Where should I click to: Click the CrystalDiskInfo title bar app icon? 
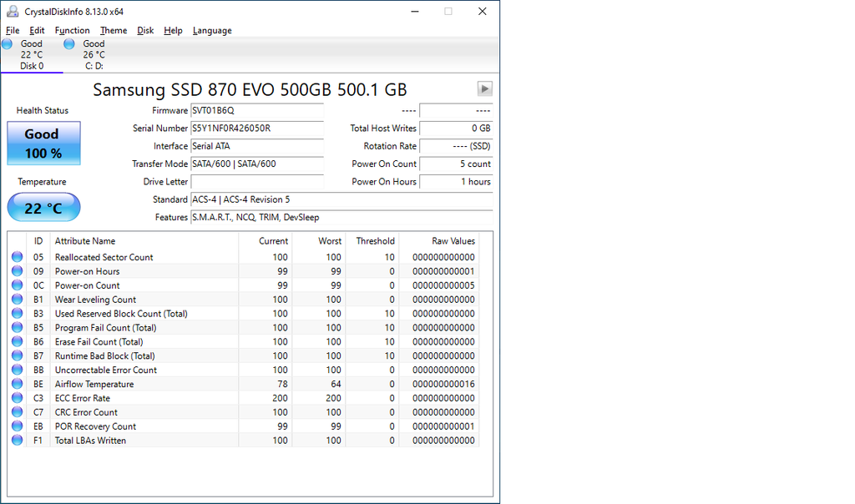click(13, 12)
